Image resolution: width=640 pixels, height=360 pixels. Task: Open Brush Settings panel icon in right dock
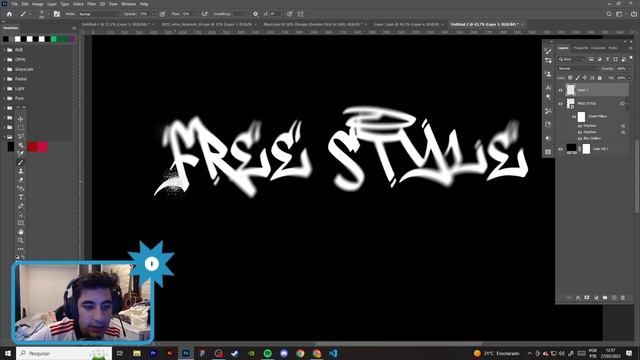548,51
